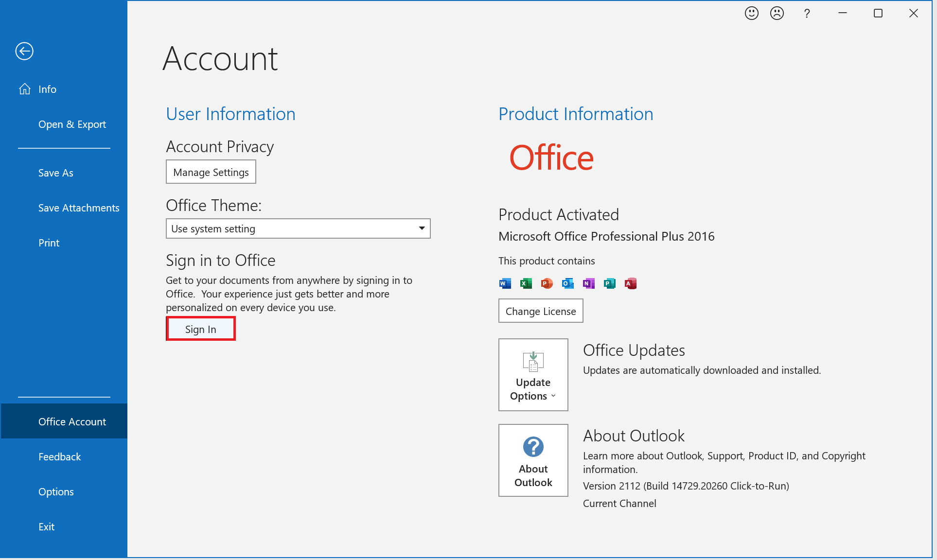This screenshot has height=560, width=937.
Task: Click the PowerPoint app icon
Action: 547,283
